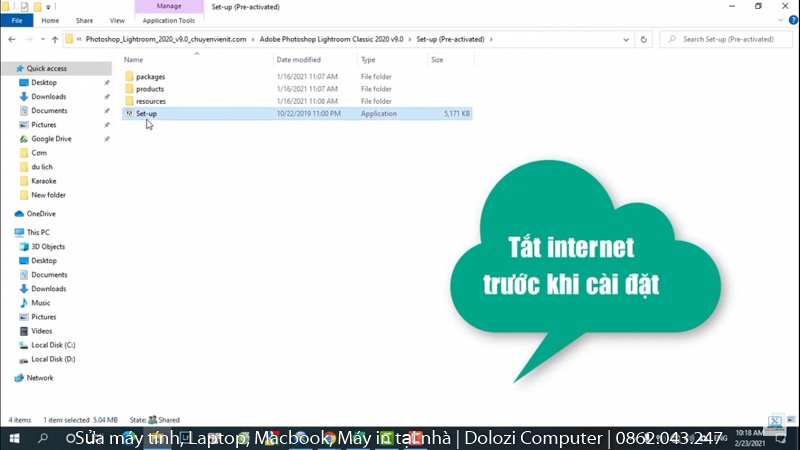800x450 pixels.
Task: Open Documents under Quick access
Action: coord(49,110)
